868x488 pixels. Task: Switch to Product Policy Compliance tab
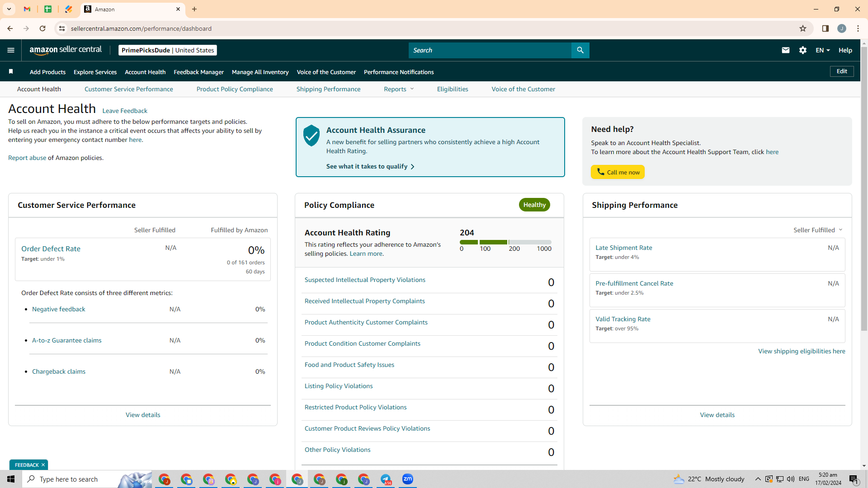pyautogui.click(x=235, y=89)
